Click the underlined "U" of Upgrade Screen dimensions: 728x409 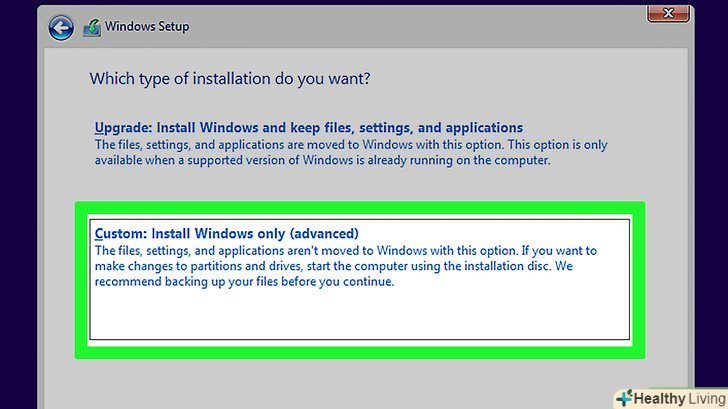click(x=99, y=128)
